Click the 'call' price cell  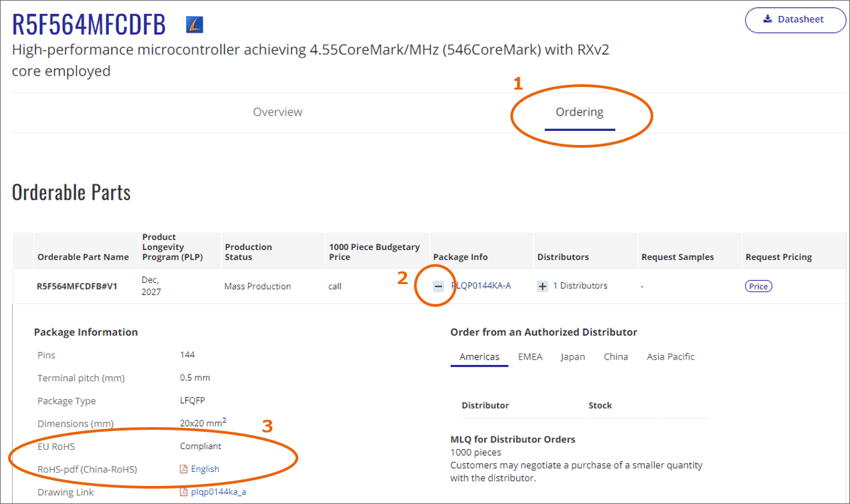pos(335,286)
